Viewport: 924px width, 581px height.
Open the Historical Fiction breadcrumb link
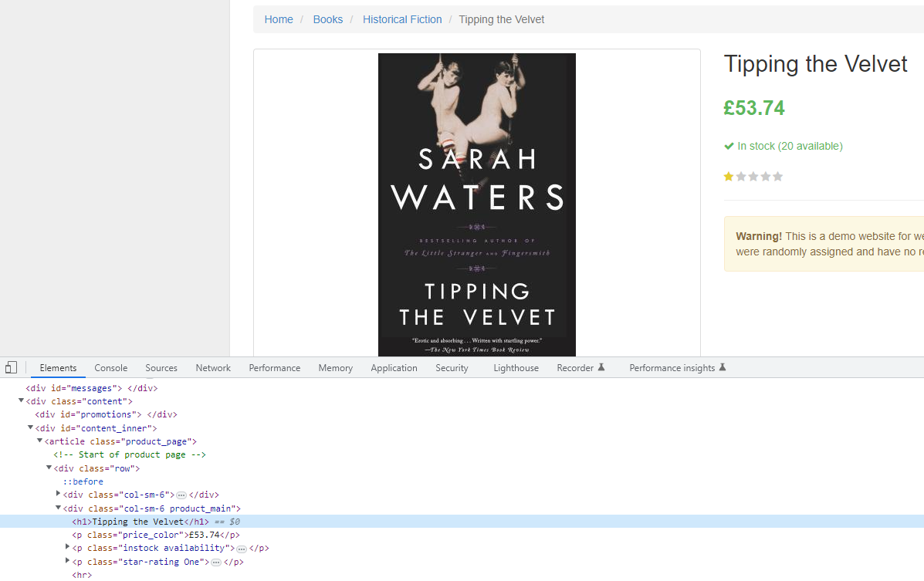(x=402, y=19)
